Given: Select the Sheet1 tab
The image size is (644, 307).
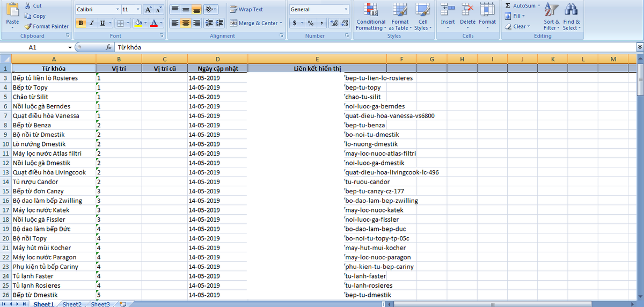Looking at the screenshot, I should click(x=43, y=304).
